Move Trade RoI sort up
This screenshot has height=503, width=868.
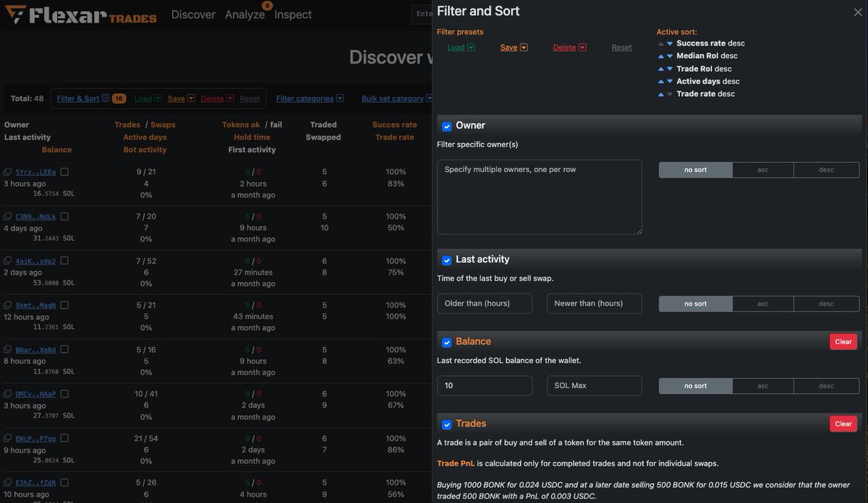[660, 69]
